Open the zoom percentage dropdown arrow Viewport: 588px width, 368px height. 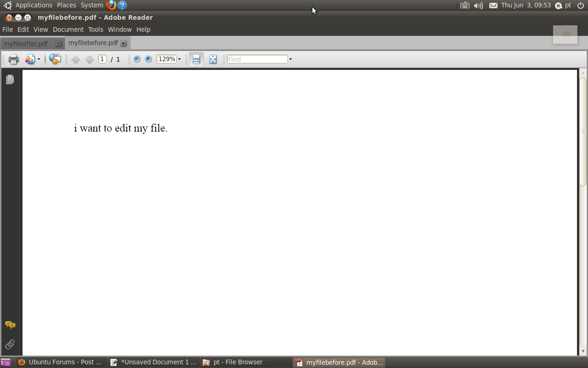point(179,59)
